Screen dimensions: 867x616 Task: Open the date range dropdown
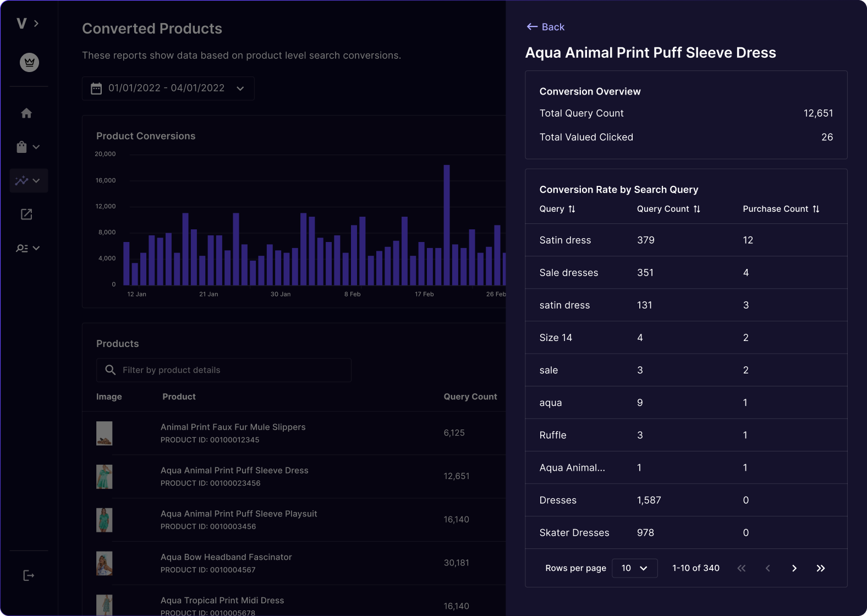click(168, 89)
